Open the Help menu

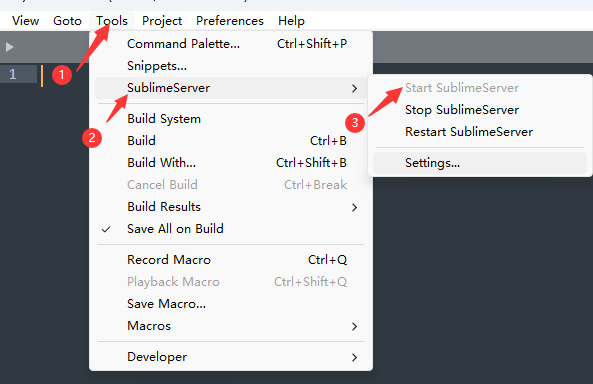click(x=291, y=21)
